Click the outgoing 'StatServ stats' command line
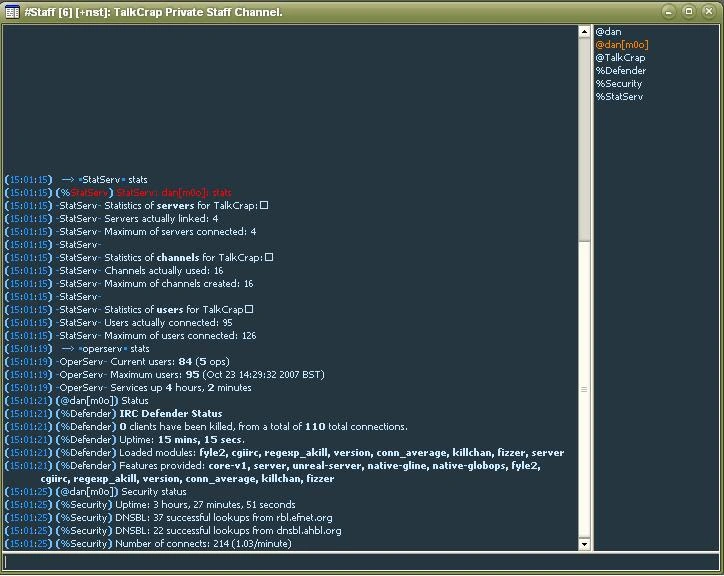 point(76,180)
